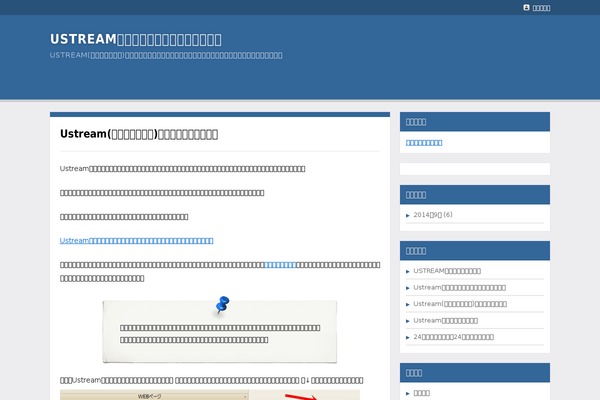The height and width of the screenshot is (400, 600).
Task: Open the 2014 archive entry with (6)
Action: pos(433,215)
